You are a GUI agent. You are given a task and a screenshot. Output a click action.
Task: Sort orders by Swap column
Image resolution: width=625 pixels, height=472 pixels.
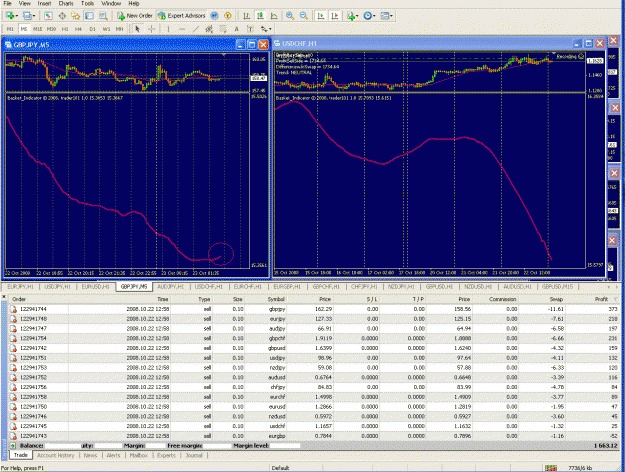(556, 299)
